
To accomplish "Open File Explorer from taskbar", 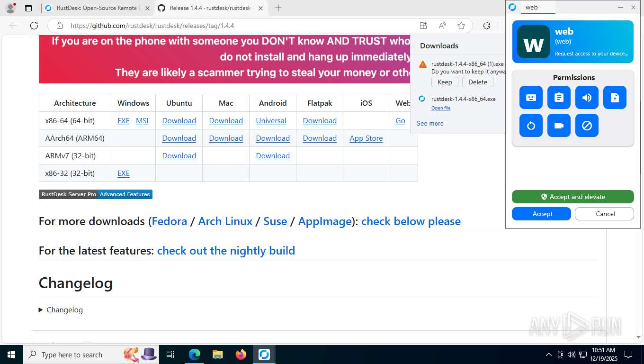I will [217, 355].
